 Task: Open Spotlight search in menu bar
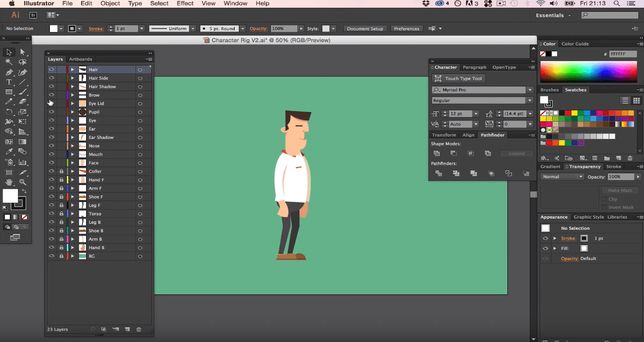pos(617,3)
